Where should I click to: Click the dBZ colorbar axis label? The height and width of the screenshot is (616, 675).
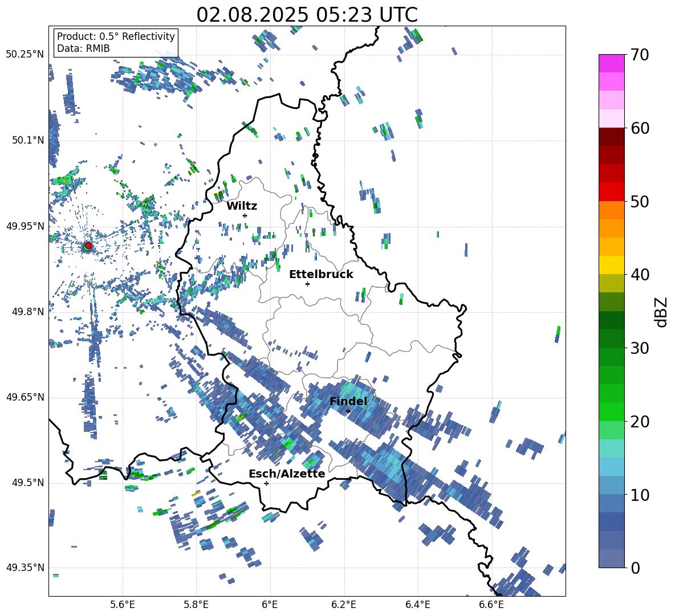pyautogui.click(x=662, y=312)
